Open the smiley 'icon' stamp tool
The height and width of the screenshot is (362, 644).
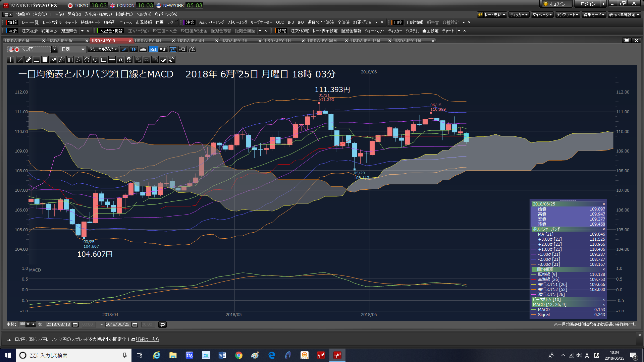tap(129, 60)
